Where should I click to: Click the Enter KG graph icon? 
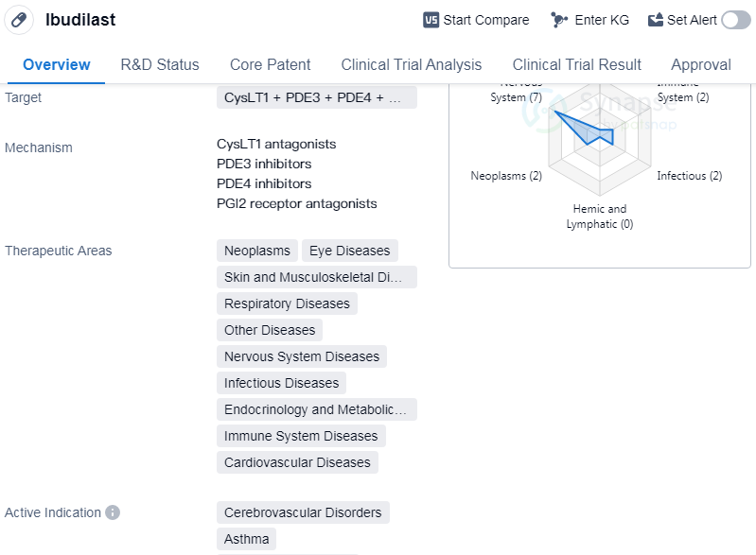(559, 20)
